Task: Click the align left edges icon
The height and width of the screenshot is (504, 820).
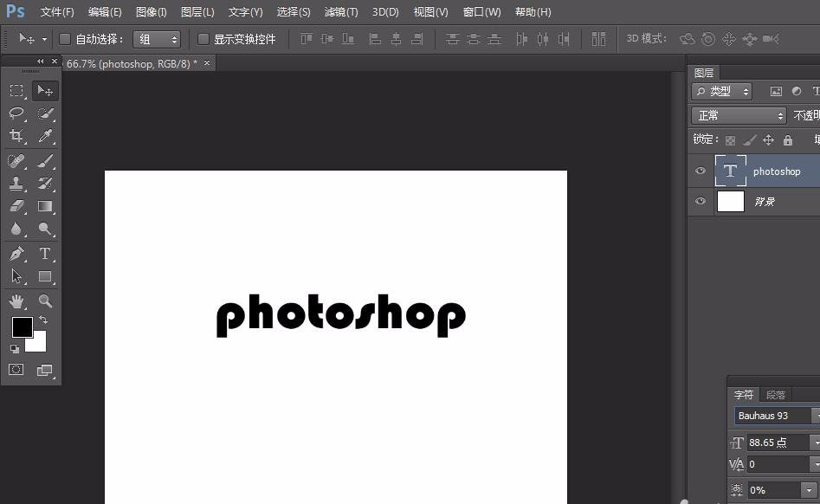Action: [375, 39]
